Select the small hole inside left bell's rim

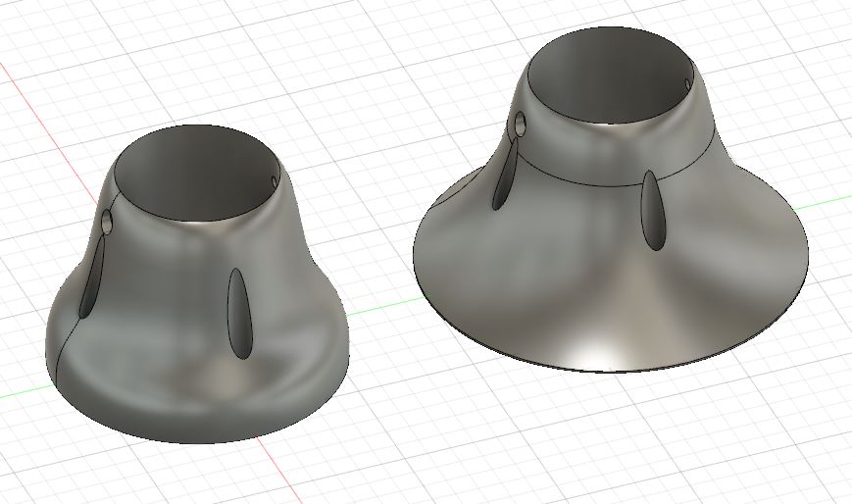274,181
